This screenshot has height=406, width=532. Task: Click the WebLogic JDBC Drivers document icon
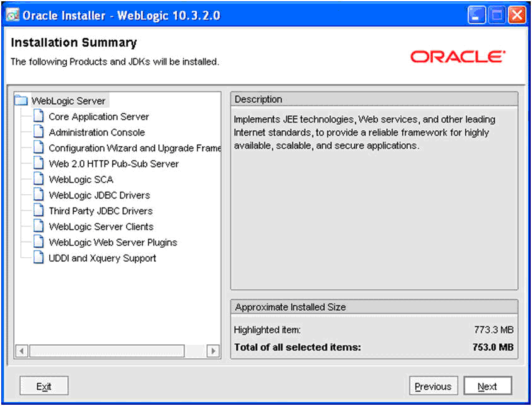tap(38, 195)
